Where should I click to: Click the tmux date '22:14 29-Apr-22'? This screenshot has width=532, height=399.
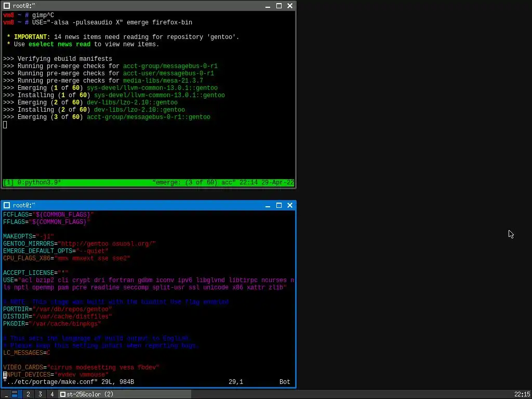click(x=267, y=182)
